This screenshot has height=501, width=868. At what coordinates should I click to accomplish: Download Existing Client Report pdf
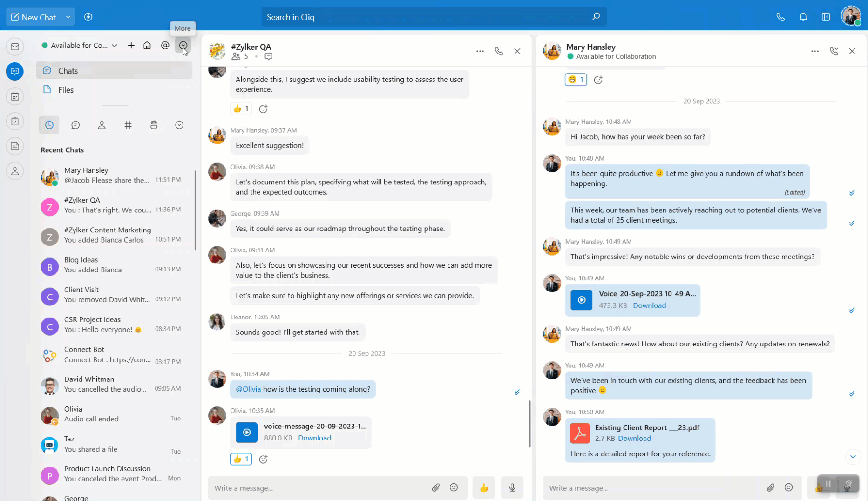634,438
